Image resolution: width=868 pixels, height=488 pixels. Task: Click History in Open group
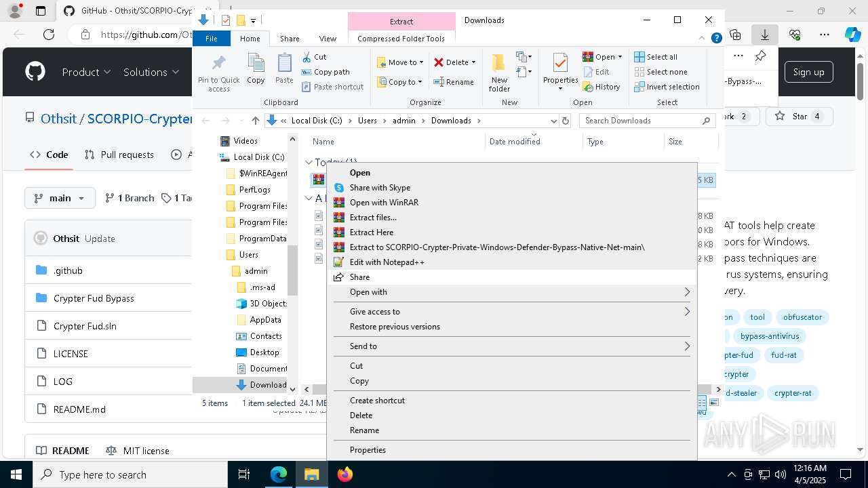(601, 87)
